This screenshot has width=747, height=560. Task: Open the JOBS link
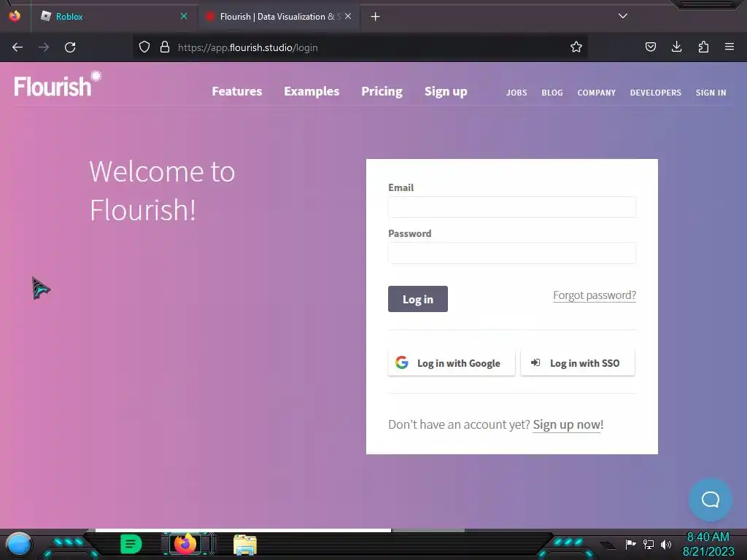coord(516,93)
